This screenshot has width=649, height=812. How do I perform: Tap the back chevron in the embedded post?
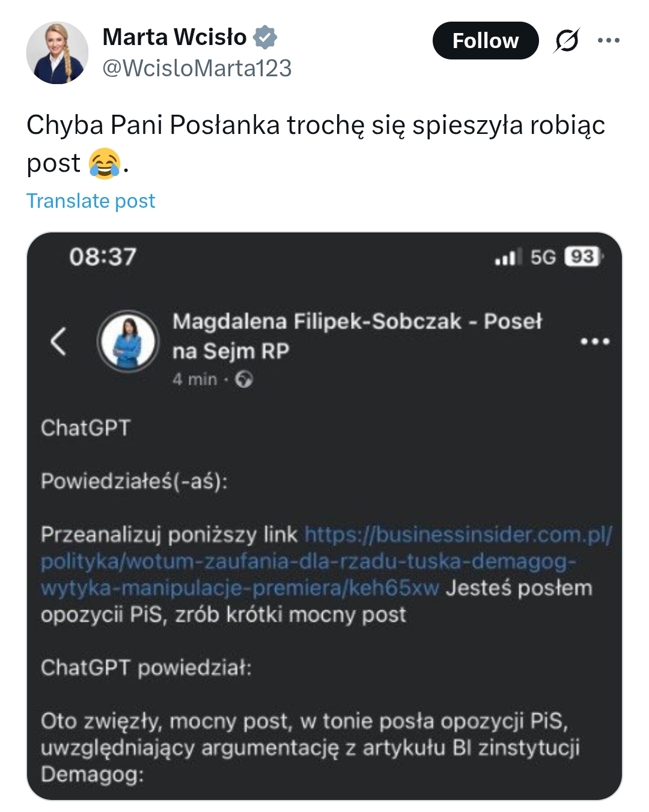[x=58, y=342]
